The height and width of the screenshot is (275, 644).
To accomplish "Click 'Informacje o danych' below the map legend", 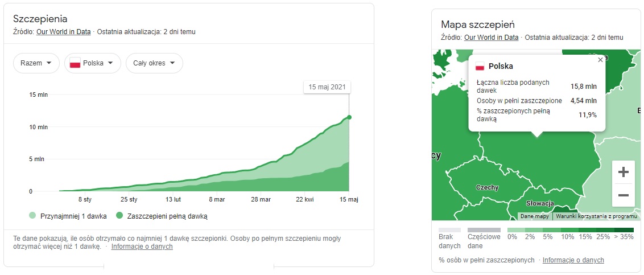I will (x=573, y=260).
